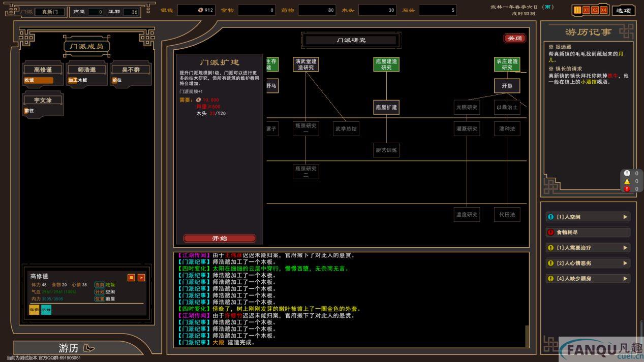Click the 正邪 alignment value 36
Screen dimensions: 644x362
tap(131, 12)
